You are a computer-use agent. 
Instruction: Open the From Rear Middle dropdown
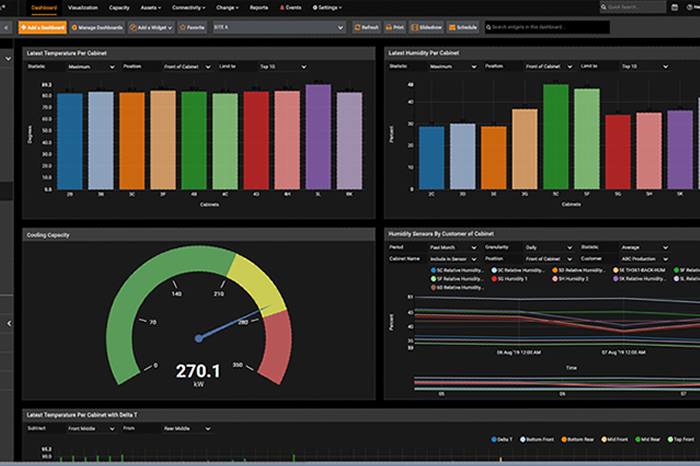[x=188, y=429]
